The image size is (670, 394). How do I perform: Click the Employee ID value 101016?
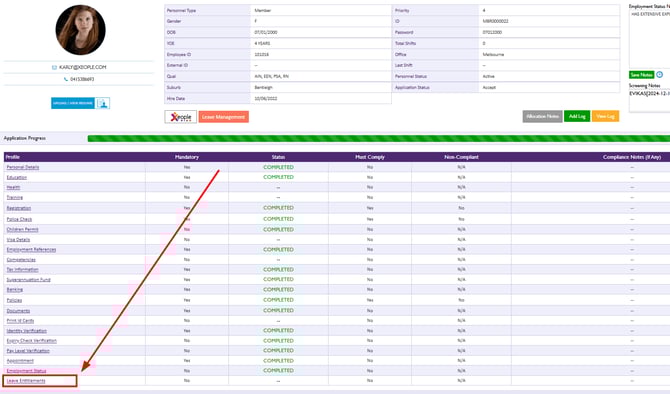click(x=262, y=55)
